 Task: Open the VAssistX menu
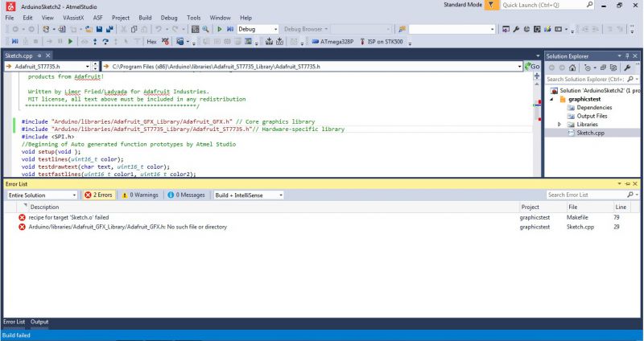pos(73,18)
